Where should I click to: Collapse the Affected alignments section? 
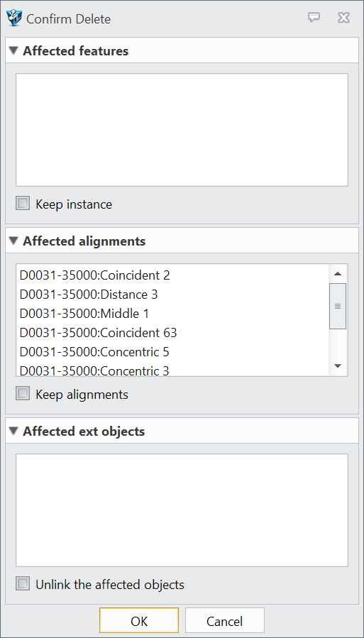coord(13,241)
